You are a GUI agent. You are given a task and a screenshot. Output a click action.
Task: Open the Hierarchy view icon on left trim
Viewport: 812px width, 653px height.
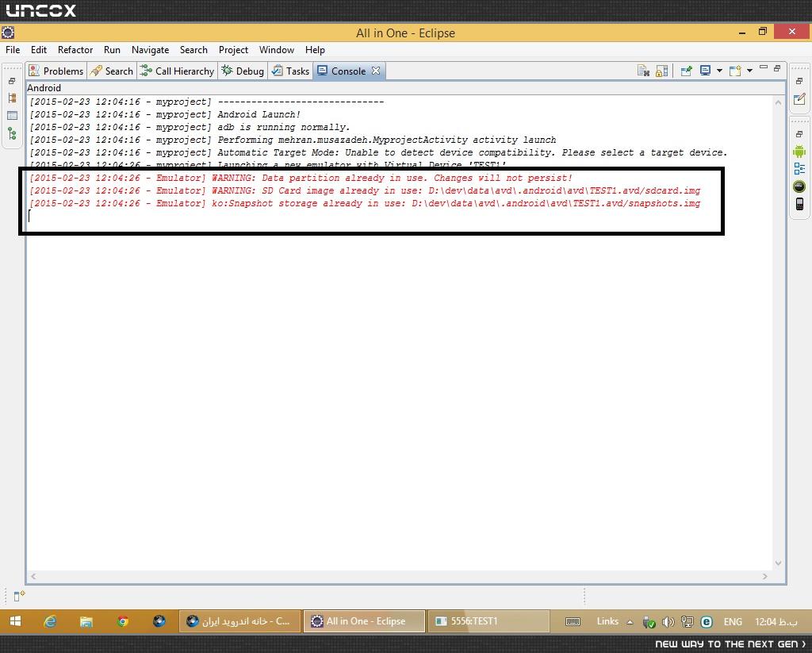point(13,98)
